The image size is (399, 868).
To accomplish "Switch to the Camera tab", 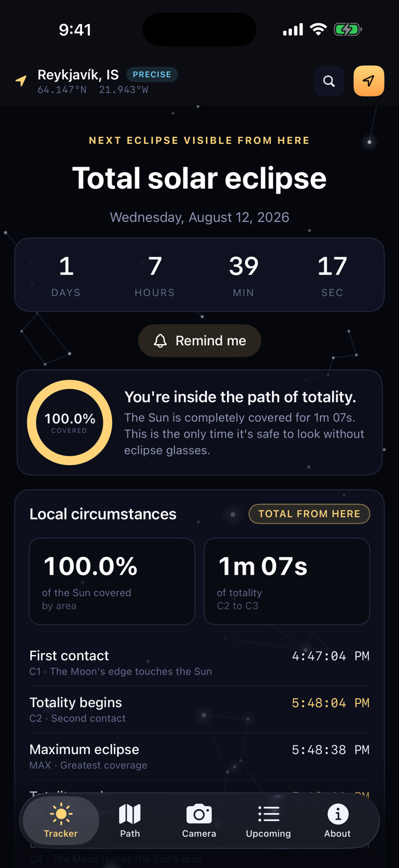I will pos(199,821).
